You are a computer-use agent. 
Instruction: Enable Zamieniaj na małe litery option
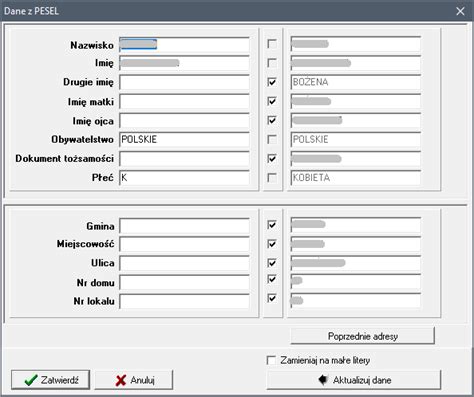point(271,360)
